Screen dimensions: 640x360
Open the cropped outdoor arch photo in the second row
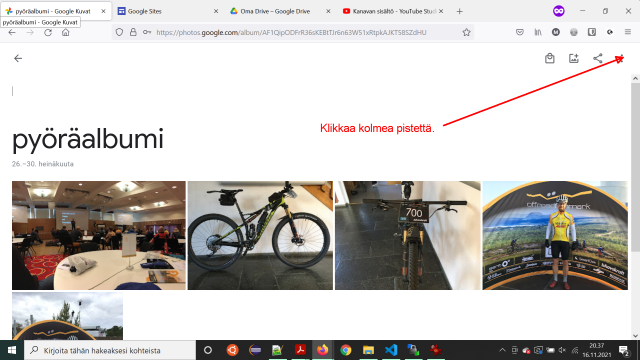(67, 316)
